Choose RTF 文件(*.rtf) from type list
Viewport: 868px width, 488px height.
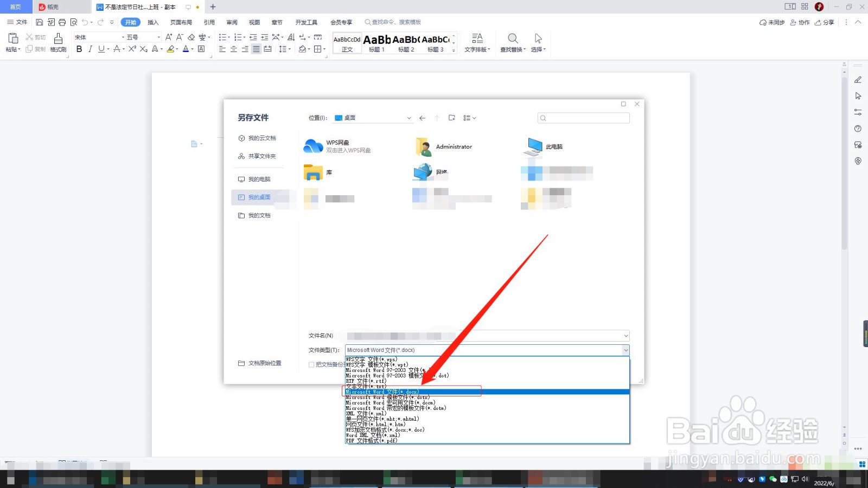pos(487,381)
